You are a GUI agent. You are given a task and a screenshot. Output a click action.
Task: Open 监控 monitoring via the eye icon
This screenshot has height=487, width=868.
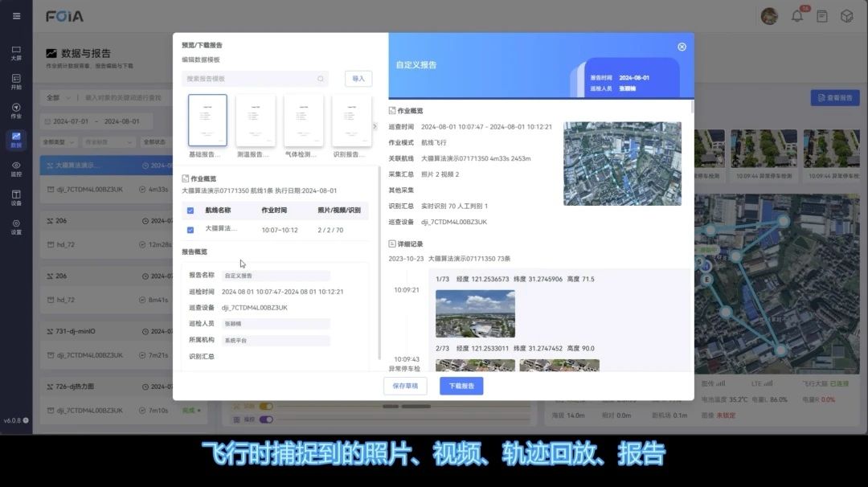tap(16, 168)
